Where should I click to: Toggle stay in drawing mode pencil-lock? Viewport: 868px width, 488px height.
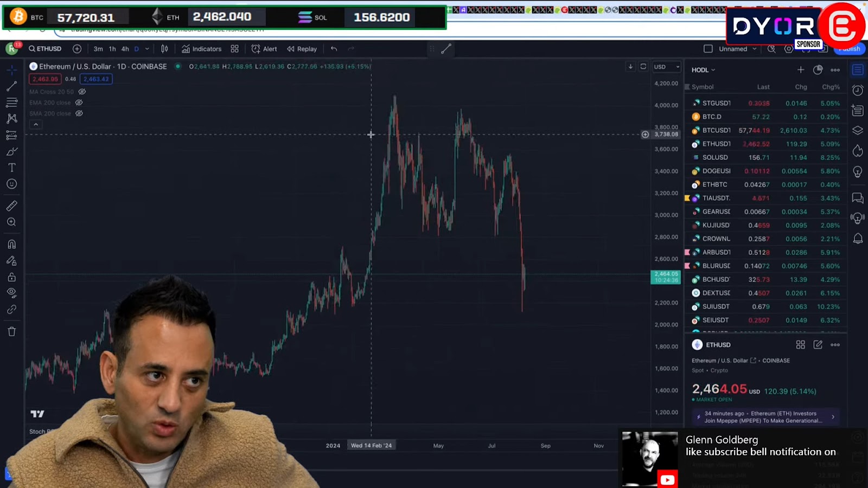[x=11, y=261]
